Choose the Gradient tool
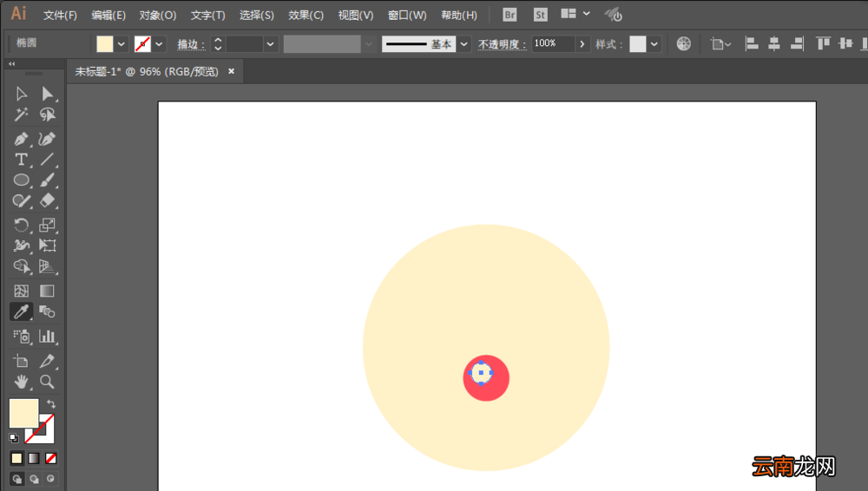The image size is (868, 491). click(x=47, y=291)
